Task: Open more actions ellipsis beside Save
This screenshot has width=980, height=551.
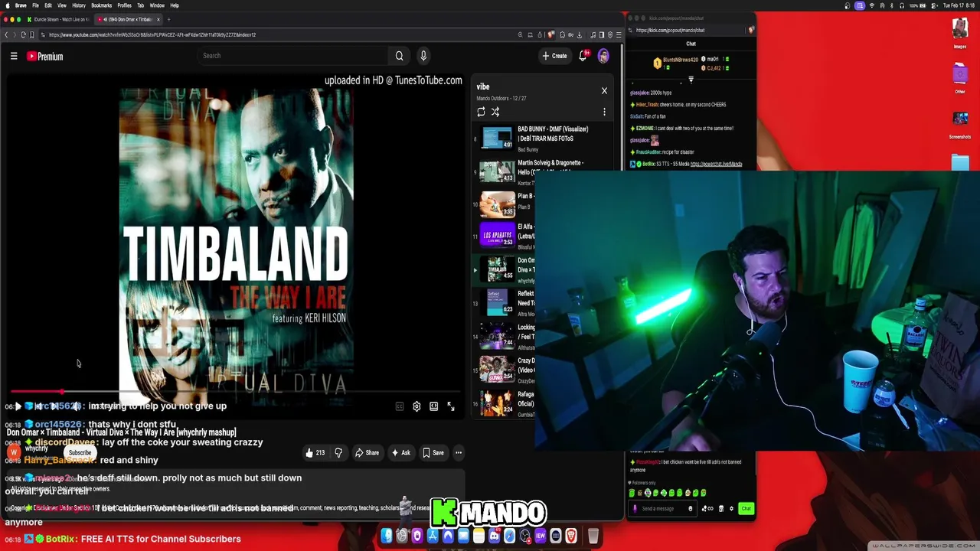Action: tap(459, 452)
